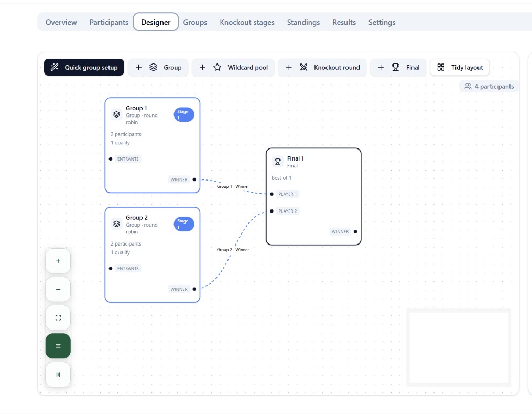532x414 pixels.
Task: Click the minimap panel on the canvas
Action: 459,347
